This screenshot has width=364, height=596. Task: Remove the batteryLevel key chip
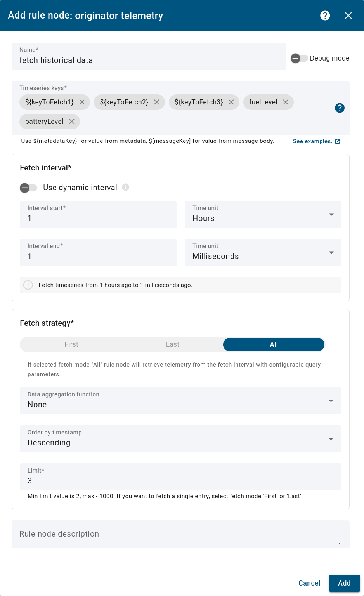pyautogui.click(x=72, y=122)
